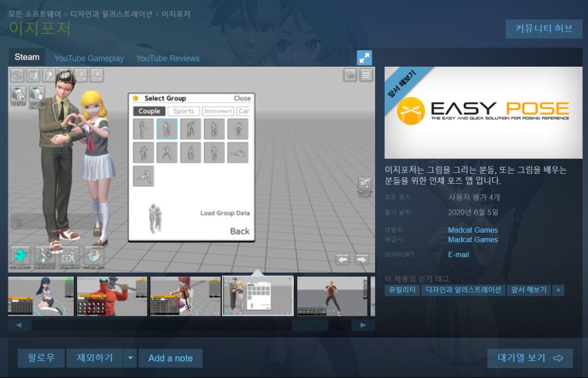Click Add a note button
Image resolution: width=588 pixels, height=378 pixels.
(171, 358)
